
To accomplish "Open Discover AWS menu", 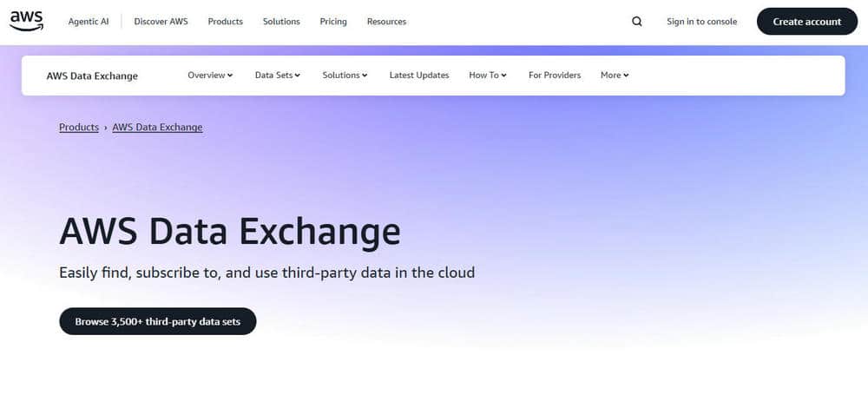I will pyautogui.click(x=161, y=22).
